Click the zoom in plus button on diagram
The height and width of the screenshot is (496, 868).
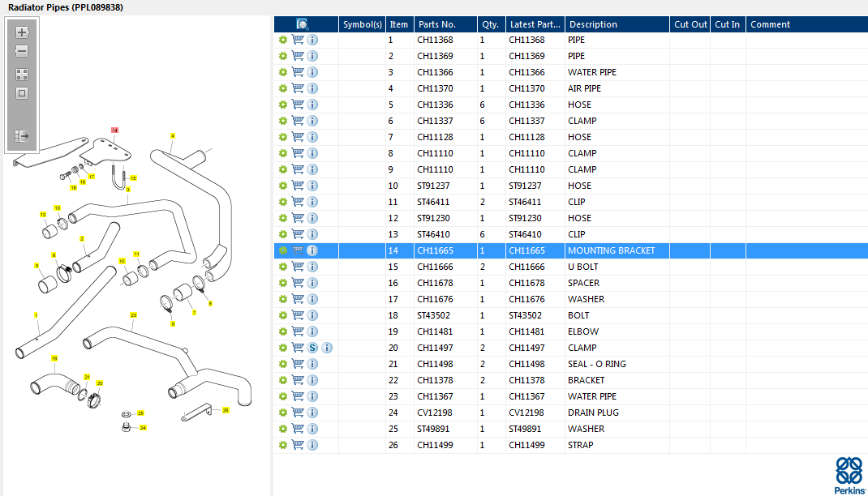click(22, 32)
